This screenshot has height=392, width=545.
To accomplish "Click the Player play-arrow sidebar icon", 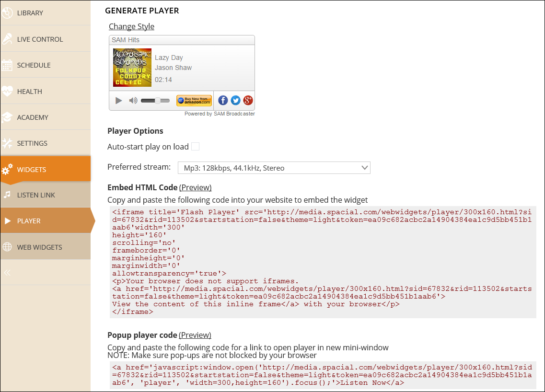I will click(x=7, y=220).
